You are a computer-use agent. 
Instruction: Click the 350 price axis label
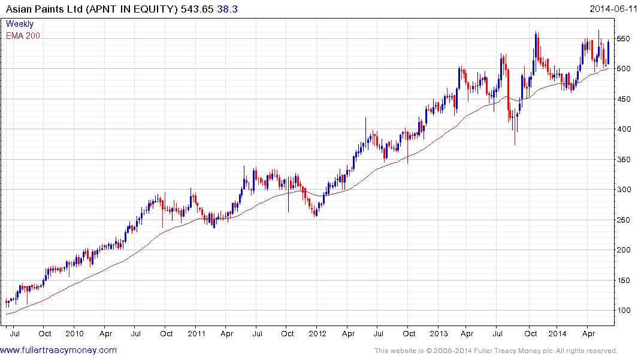pyautogui.click(x=624, y=160)
